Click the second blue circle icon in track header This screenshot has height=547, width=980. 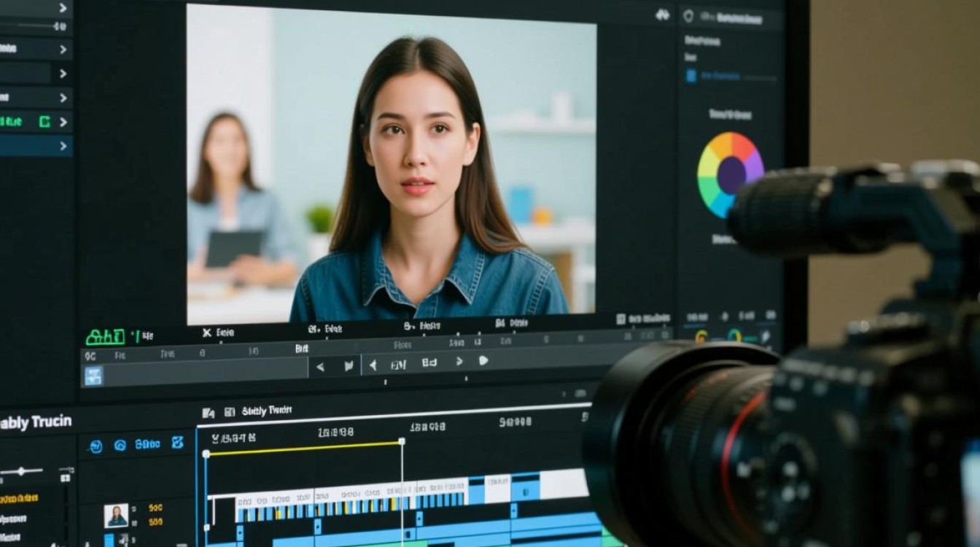click(120, 445)
